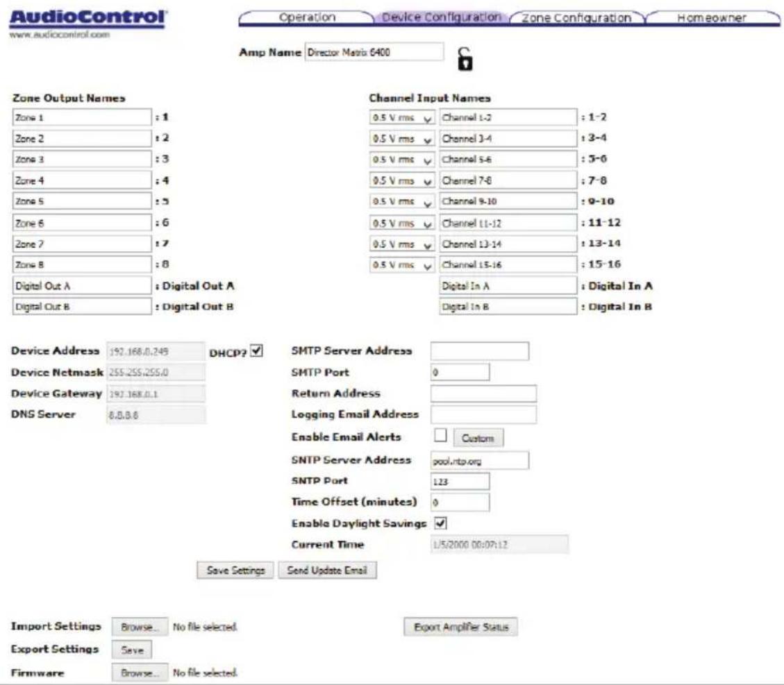The height and width of the screenshot is (685, 784).
Task: Toggle Enable Daylight Savings checkbox
Action: pos(440,523)
